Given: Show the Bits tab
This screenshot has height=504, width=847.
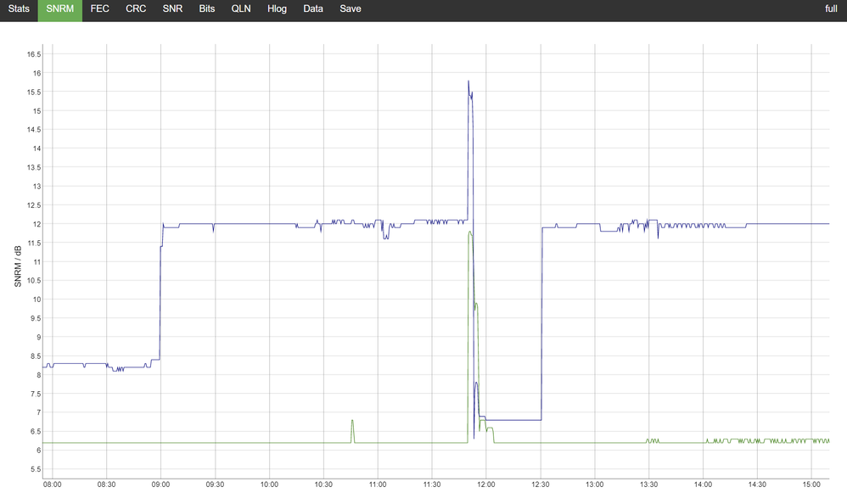Looking at the screenshot, I should click(x=207, y=9).
